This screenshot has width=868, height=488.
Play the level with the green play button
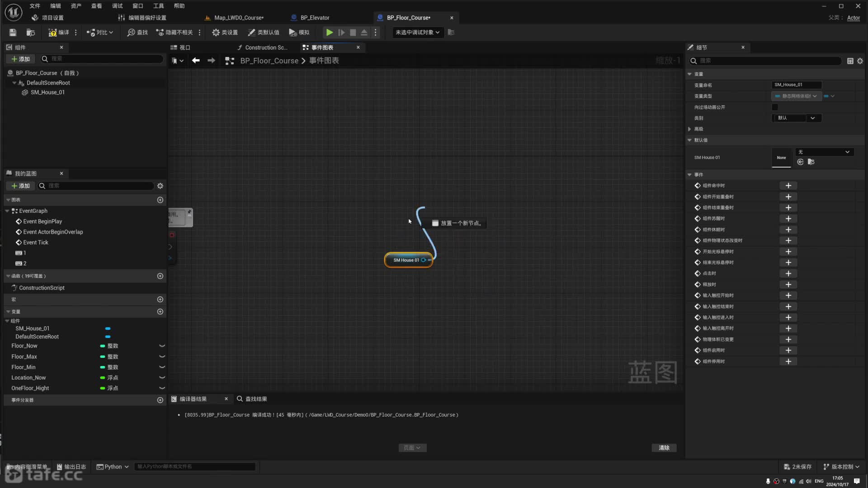tap(330, 32)
